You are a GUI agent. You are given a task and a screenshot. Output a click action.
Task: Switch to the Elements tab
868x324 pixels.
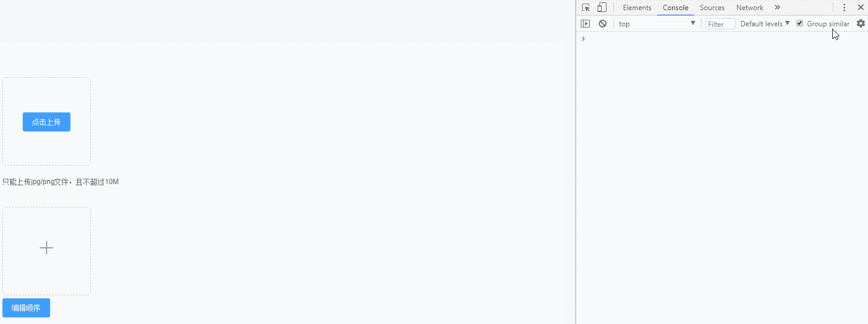pos(637,8)
